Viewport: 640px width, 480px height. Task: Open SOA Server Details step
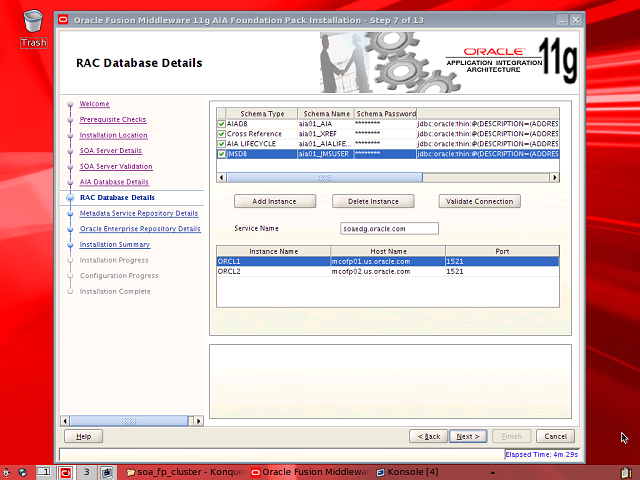(110, 151)
